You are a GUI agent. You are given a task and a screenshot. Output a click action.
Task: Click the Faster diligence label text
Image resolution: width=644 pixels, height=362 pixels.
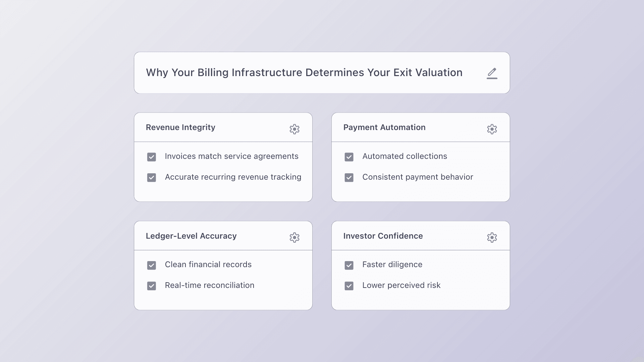click(x=392, y=264)
